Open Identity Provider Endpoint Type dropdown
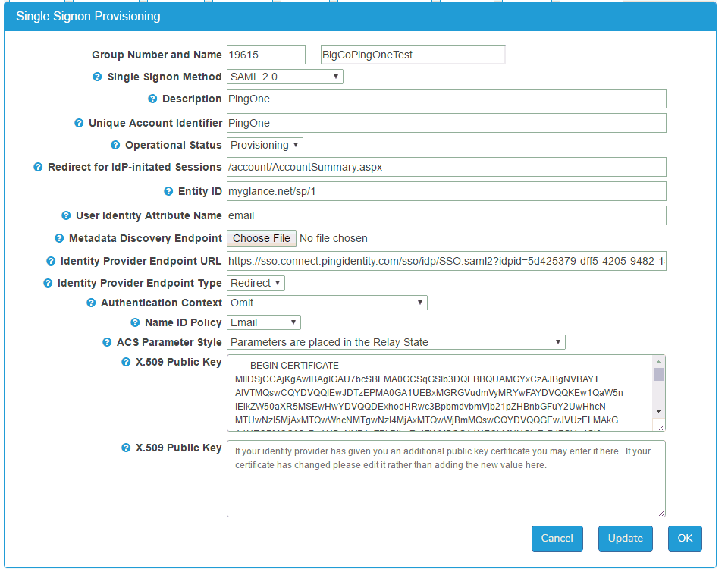Viewport: 728px width, 572px height. (256, 283)
